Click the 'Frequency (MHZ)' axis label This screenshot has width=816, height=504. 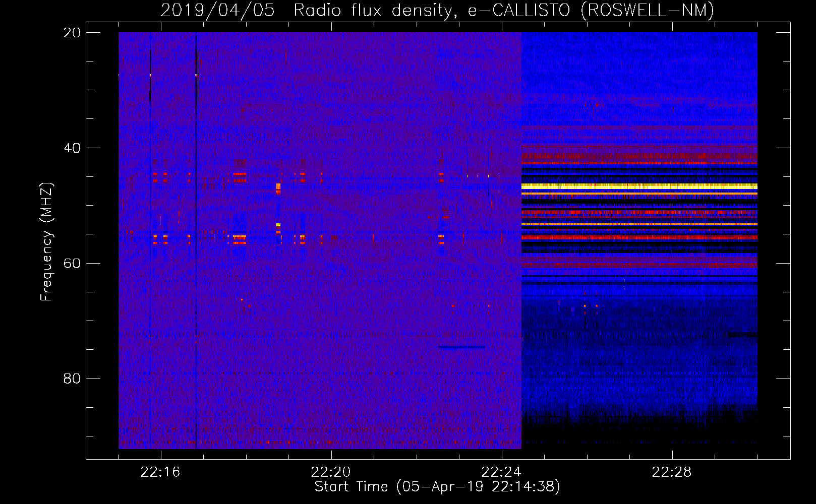(46, 242)
